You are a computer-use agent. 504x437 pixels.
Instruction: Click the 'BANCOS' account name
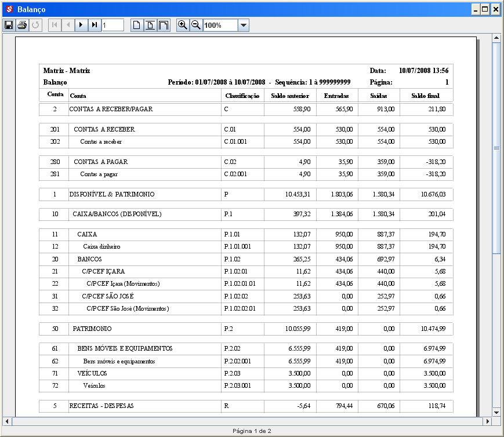[x=89, y=259]
